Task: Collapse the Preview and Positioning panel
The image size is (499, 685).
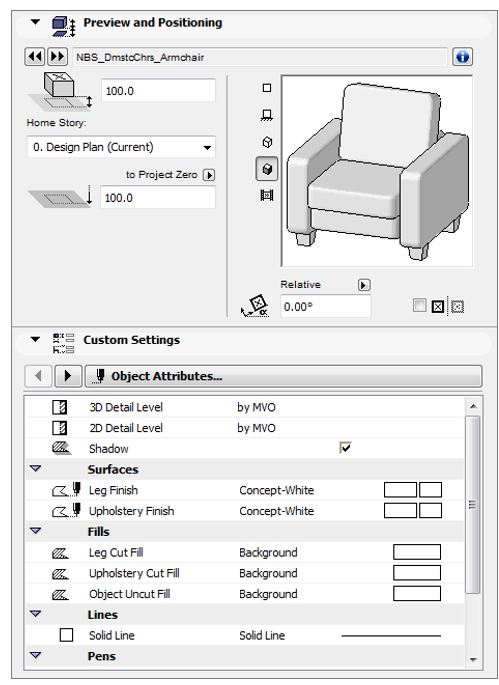Action: point(35,22)
